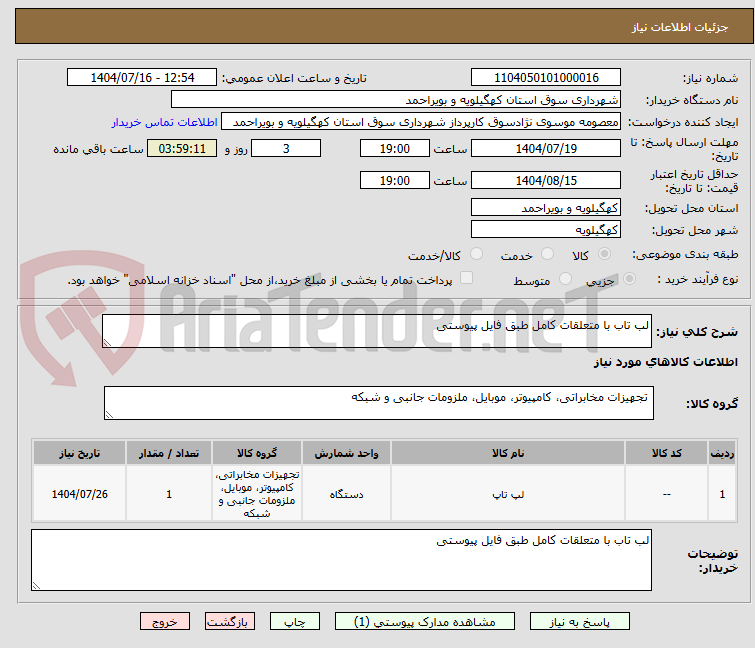Open مشاهده مدارک پیوستی (1) button
This screenshot has height=648, width=755.
coord(425,622)
